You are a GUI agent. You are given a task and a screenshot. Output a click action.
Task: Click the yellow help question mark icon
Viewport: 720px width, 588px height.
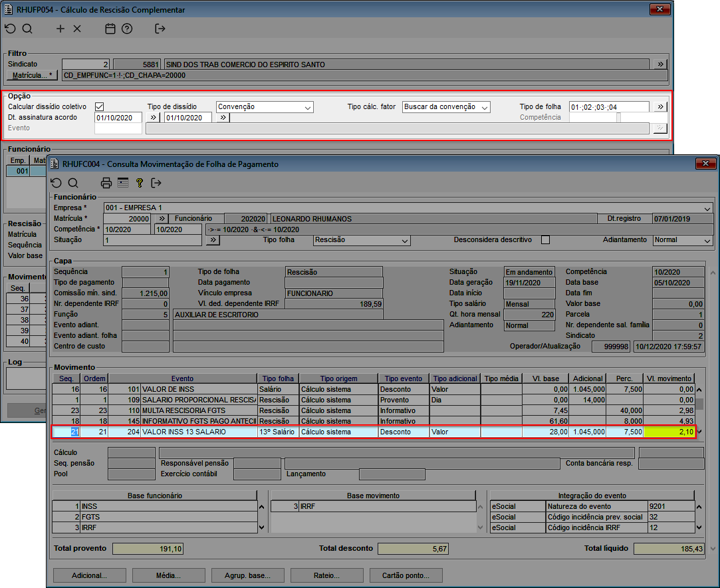click(x=140, y=183)
